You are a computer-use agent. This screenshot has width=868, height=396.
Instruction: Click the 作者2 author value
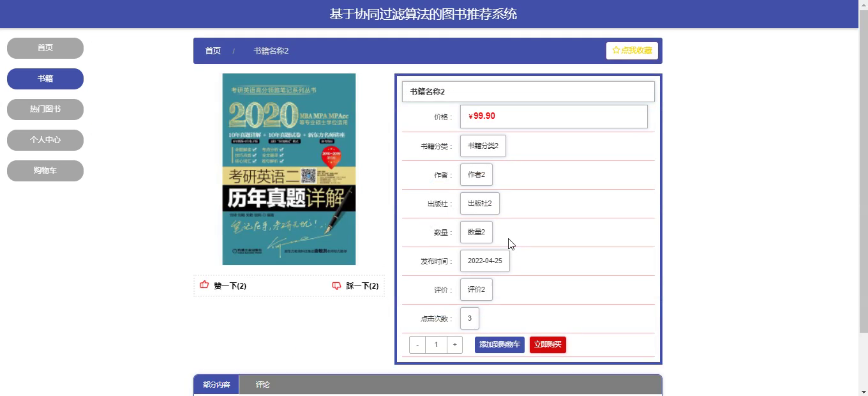point(476,174)
